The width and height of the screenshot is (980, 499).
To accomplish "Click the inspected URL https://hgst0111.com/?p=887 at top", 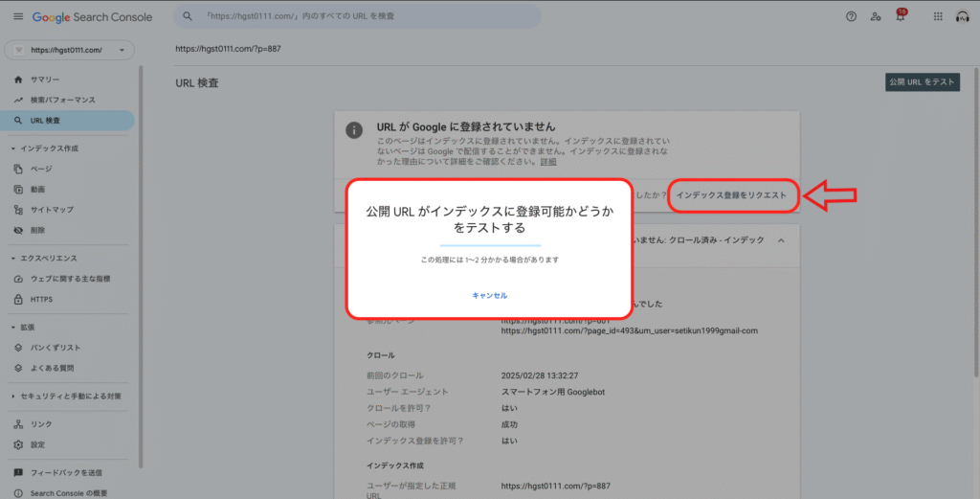I will coord(228,49).
